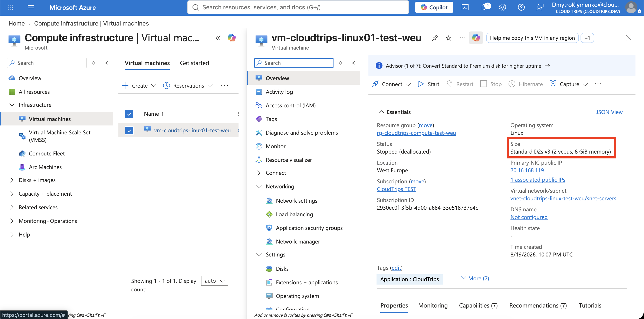The height and width of the screenshot is (319, 644).
Task: Uncheck the vm-cloudtrips-linux01-test-weu row checkbox
Action: coord(129,131)
